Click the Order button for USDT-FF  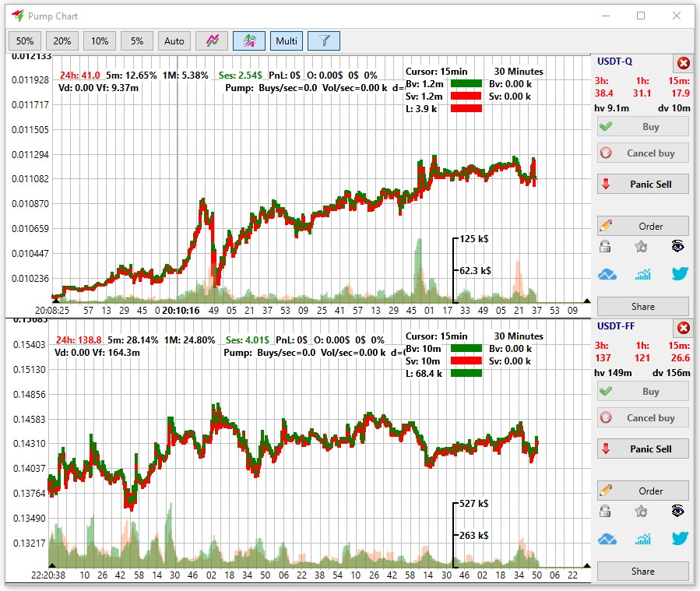click(x=642, y=491)
